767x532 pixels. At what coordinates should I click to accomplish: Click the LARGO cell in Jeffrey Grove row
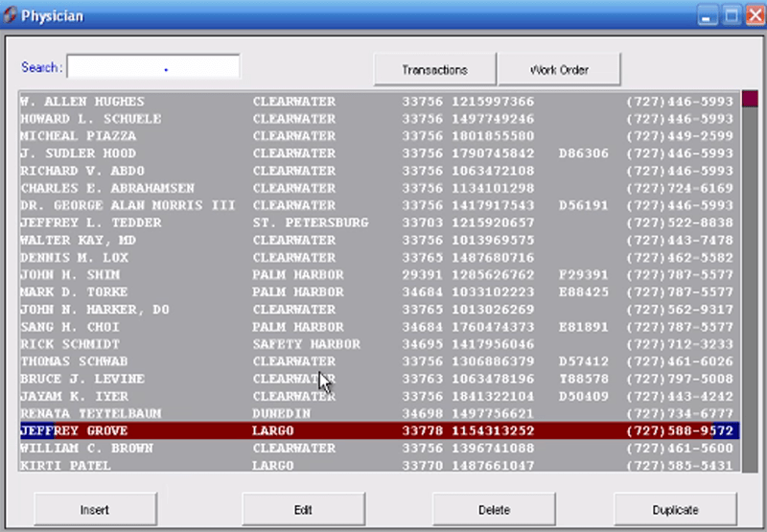273,430
